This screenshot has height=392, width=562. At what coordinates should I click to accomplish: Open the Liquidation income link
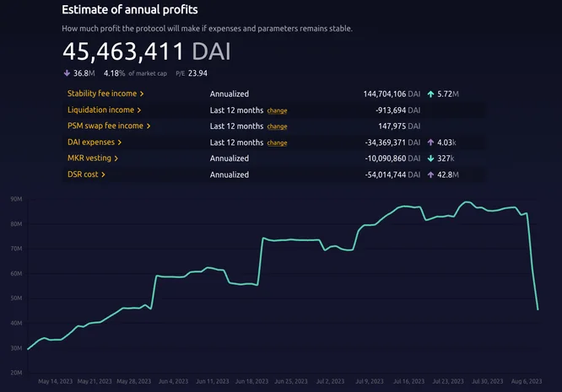[x=104, y=110]
